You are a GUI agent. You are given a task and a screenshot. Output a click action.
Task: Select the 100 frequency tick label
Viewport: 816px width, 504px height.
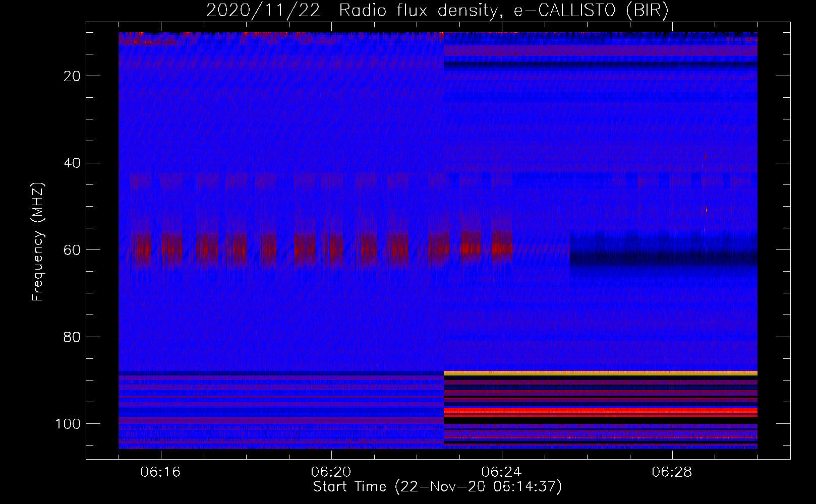(x=68, y=424)
